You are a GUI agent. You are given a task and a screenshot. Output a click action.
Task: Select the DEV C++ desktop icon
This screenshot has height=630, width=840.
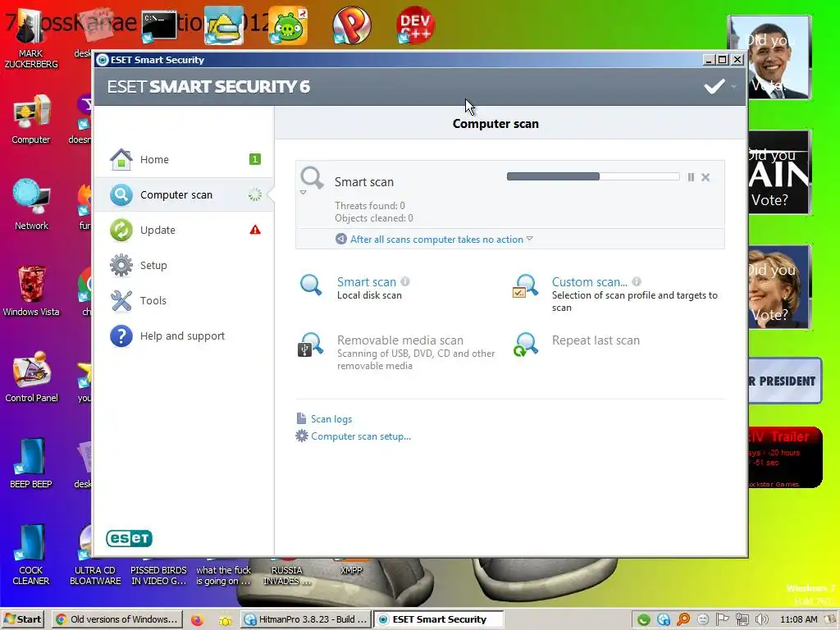point(414,25)
